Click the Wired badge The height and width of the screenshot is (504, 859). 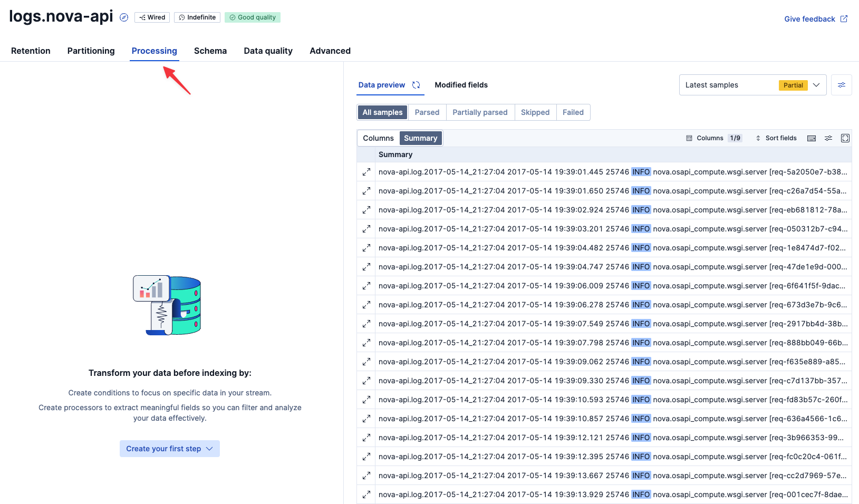click(x=152, y=17)
